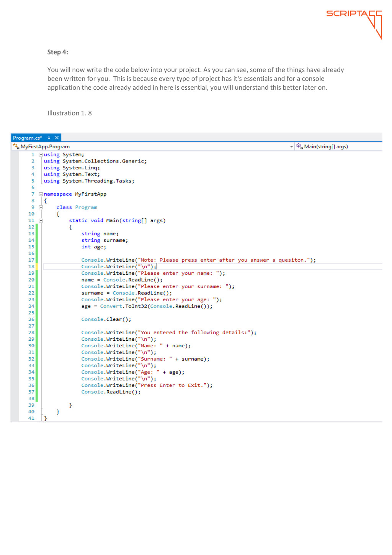Click line 'using System.Linq;'

(x=72, y=168)
